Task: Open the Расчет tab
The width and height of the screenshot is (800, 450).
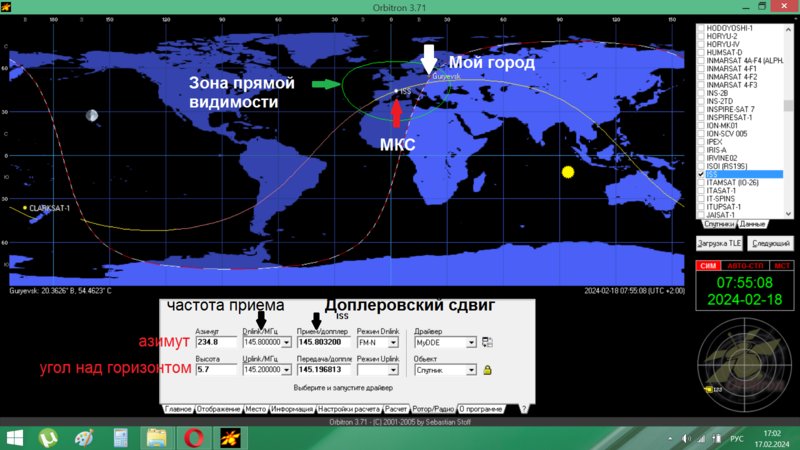Action: click(396, 409)
